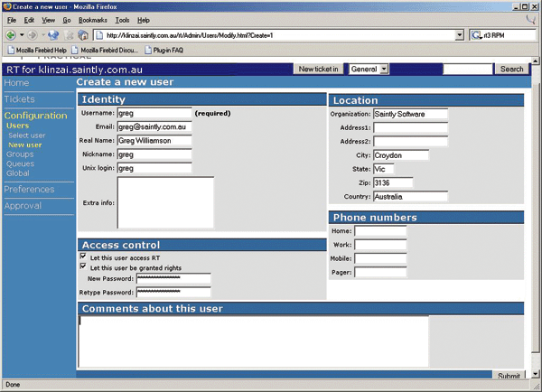This screenshot has height=392, width=542.
Task: Click the Home phone number field
Action: point(380,231)
